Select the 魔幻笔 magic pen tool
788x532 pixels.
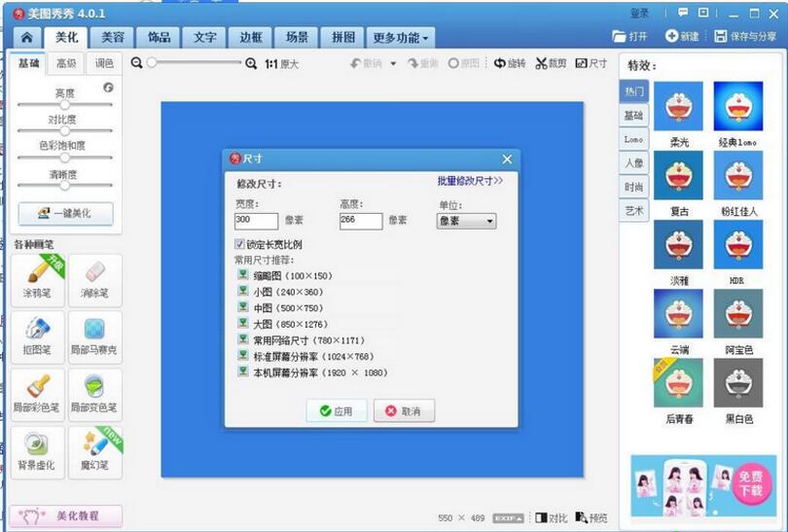[x=95, y=452]
